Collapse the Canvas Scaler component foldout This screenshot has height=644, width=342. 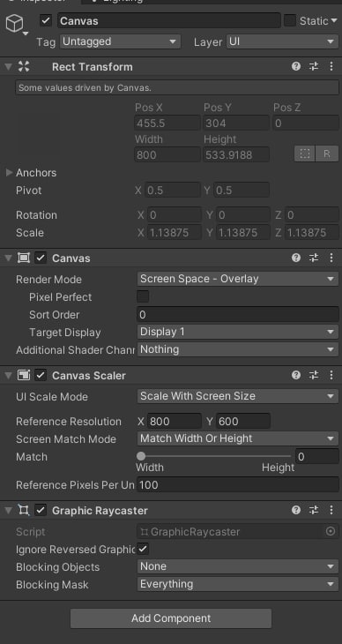pyautogui.click(x=8, y=376)
